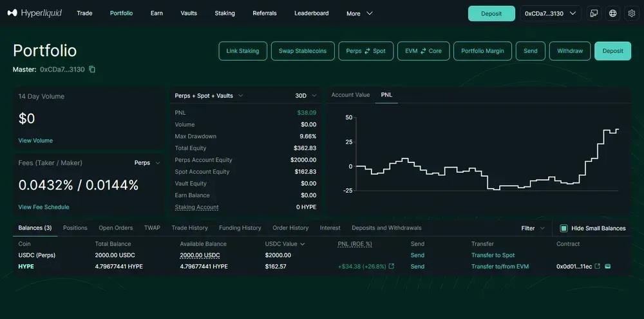Toggle the Hide Small Balances checkbox
The width and height of the screenshot is (644, 319).
click(564, 228)
